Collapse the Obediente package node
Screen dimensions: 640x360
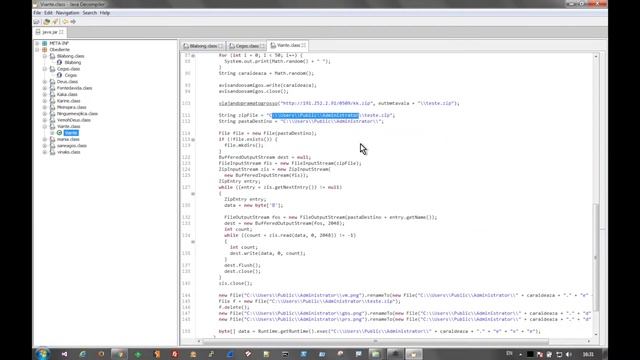point(37,50)
